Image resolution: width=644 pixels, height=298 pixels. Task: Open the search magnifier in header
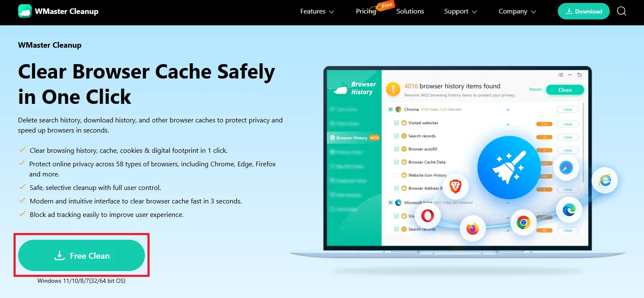(622, 11)
